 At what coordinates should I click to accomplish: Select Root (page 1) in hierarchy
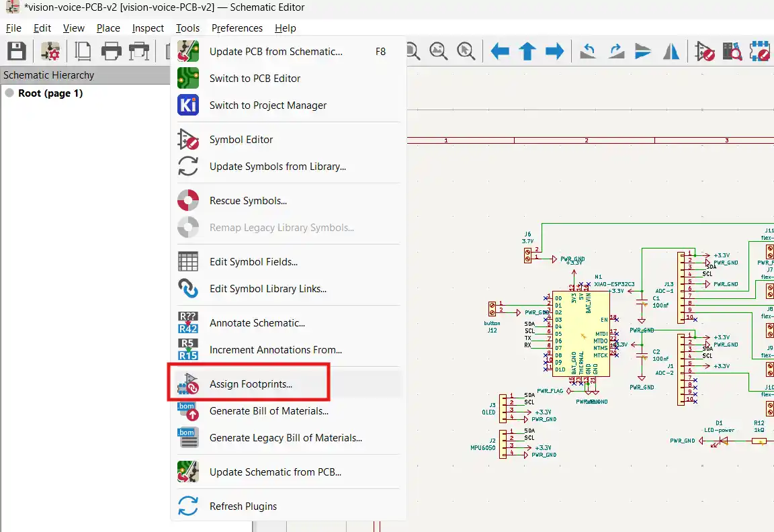coord(50,93)
